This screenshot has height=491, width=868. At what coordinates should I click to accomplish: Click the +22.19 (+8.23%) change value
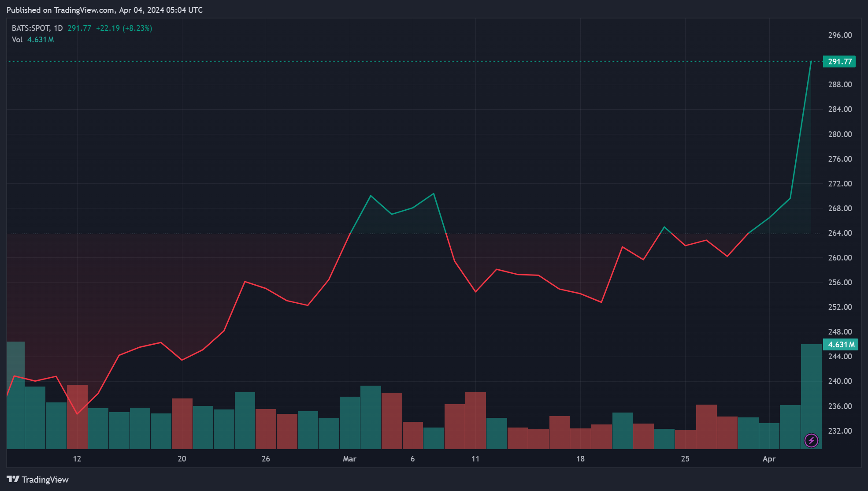click(x=124, y=28)
